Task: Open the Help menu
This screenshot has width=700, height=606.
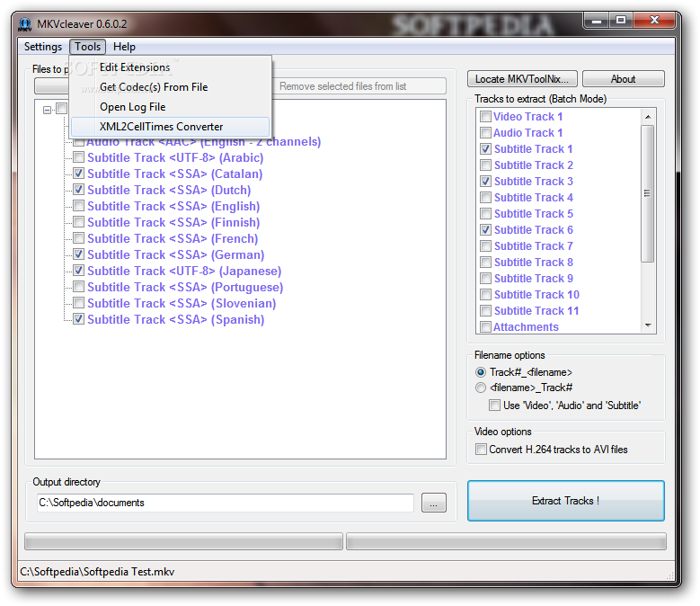Action: pyautogui.click(x=124, y=47)
